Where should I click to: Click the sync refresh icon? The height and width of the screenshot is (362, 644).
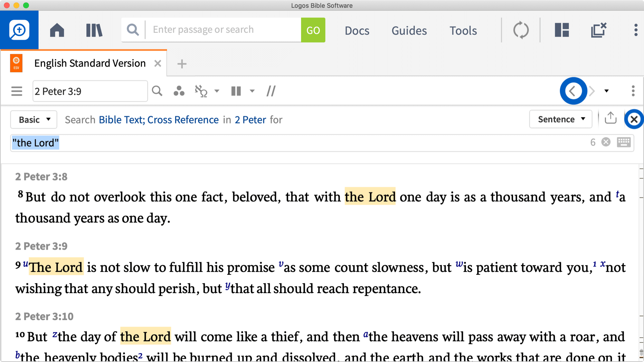coord(521,30)
